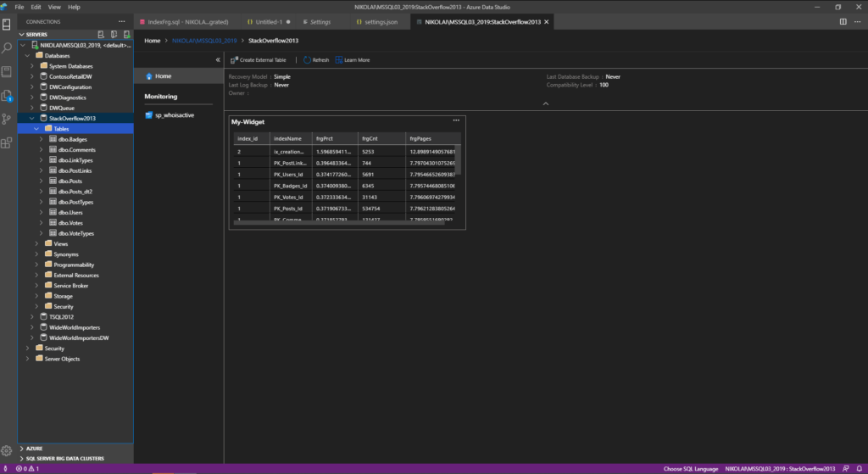
Task: Sort by frgPrct column header
Action: [334, 138]
